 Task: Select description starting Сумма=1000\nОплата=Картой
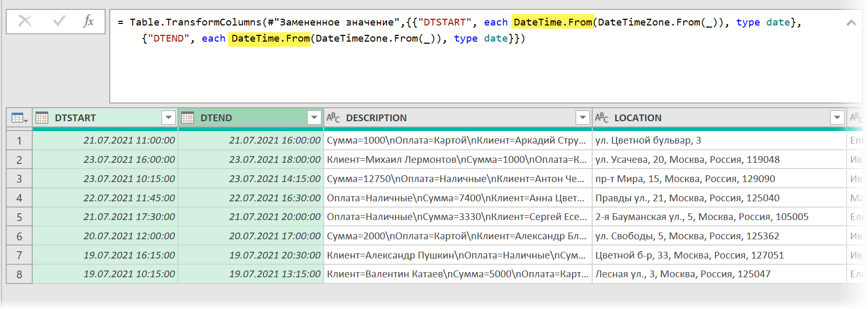point(458,140)
